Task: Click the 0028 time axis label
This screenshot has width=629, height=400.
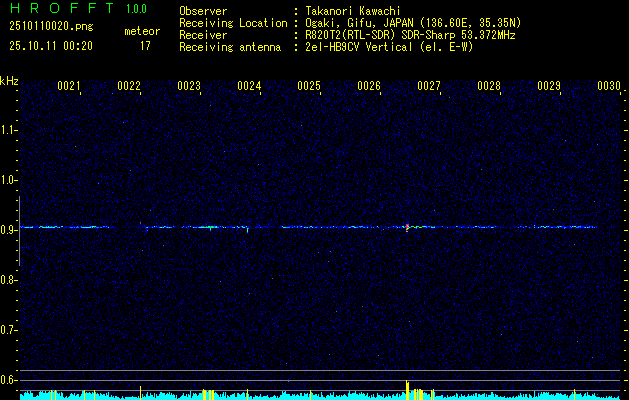Action: [489, 85]
